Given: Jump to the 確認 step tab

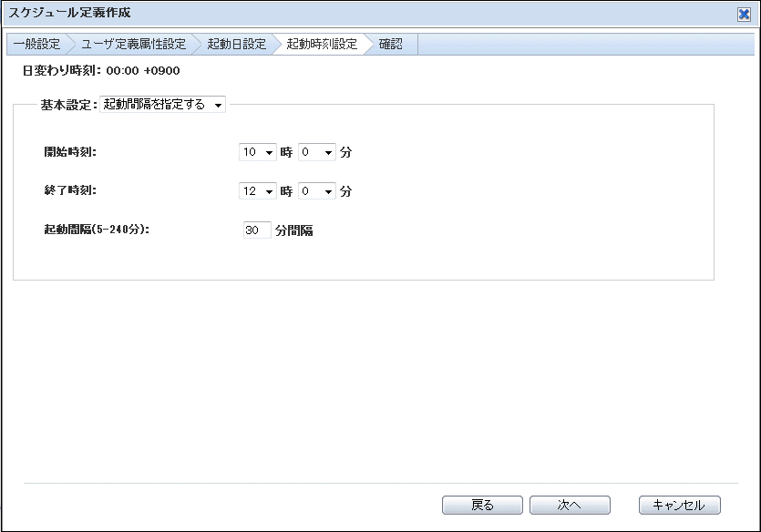Looking at the screenshot, I should 391,44.
